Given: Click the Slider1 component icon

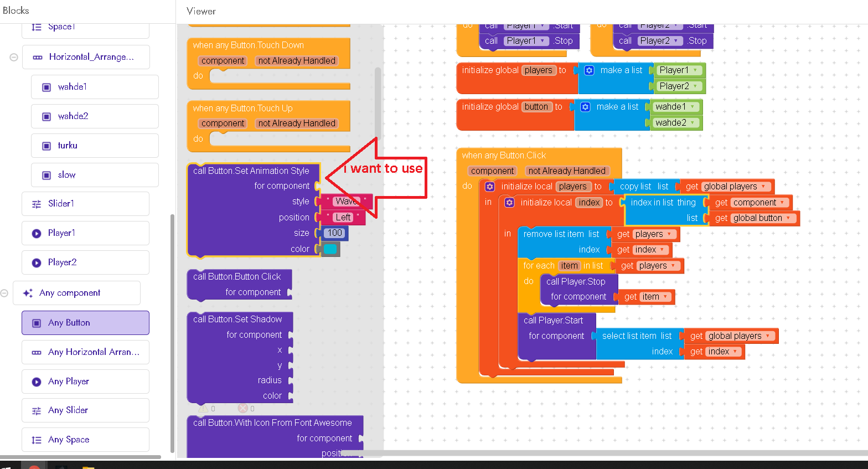Looking at the screenshot, I should 37,204.
